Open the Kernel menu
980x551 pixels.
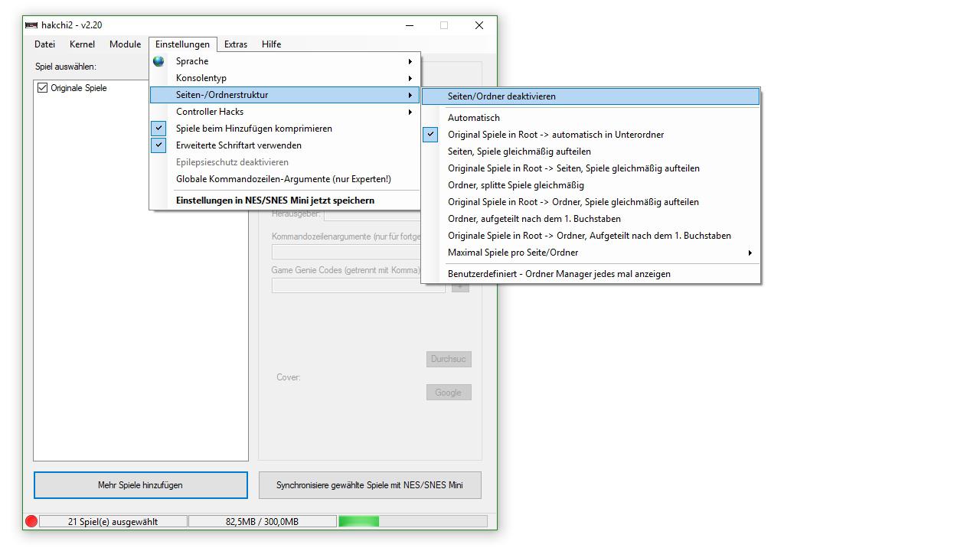point(82,44)
